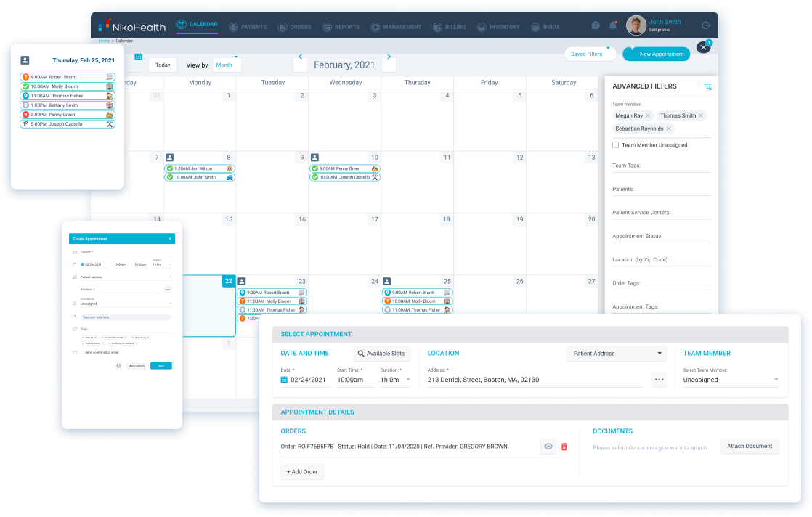Open day details icon for February 8
The width and height of the screenshot is (812, 517).
pyautogui.click(x=169, y=158)
